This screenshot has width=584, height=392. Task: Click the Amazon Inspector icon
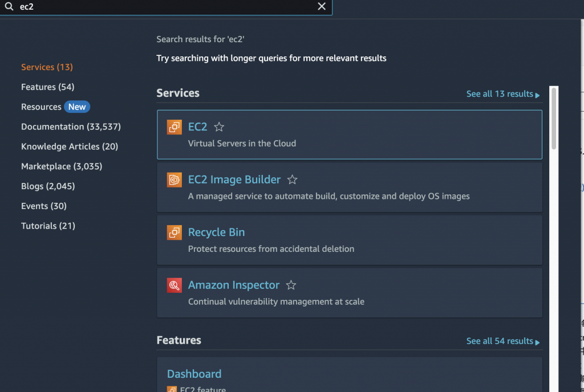175,285
